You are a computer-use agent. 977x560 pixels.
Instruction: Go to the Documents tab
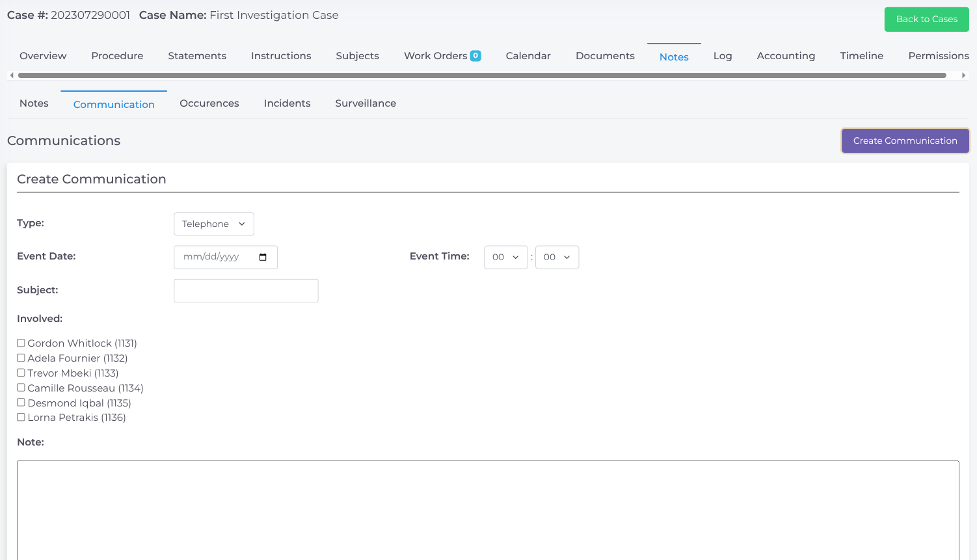click(605, 56)
